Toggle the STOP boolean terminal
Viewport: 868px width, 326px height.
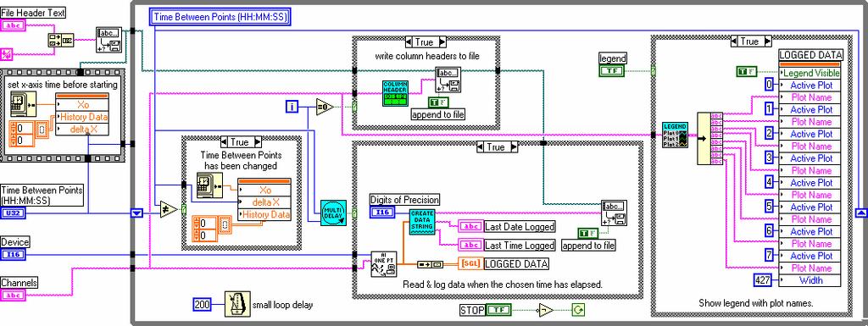pyautogui.click(x=499, y=311)
